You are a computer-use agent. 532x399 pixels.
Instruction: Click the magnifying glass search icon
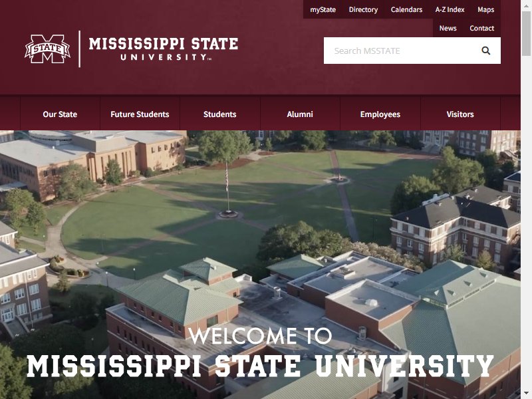click(485, 51)
